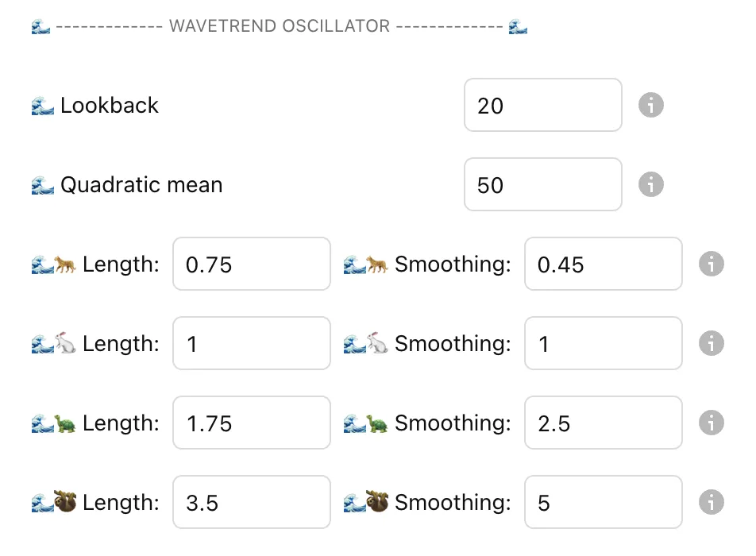Click the cheetah Length field showing 0.75
This screenshot has width=756, height=556.
point(251,264)
